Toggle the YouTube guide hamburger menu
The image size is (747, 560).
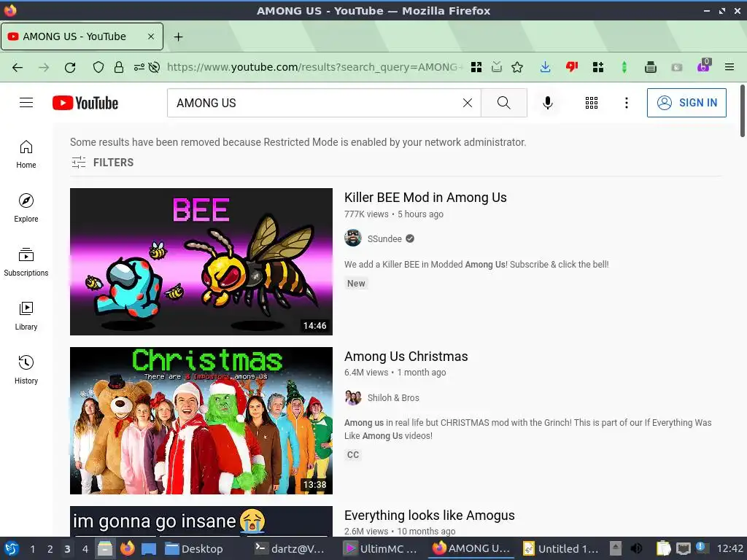coord(26,103)
